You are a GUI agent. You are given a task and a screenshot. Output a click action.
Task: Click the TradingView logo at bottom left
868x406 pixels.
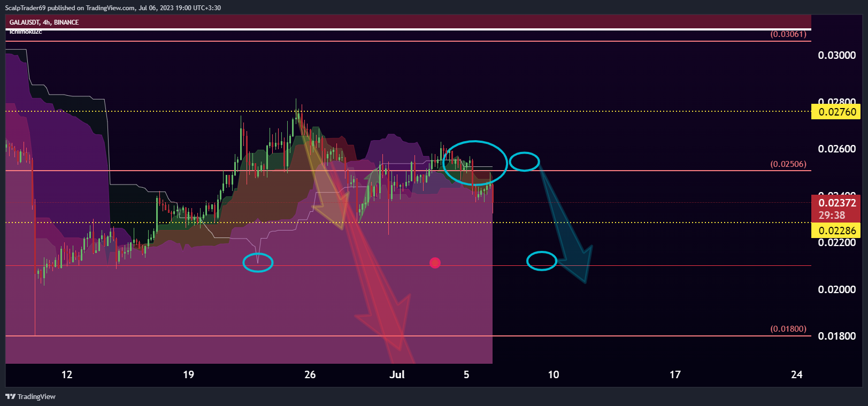coord(30,396)
